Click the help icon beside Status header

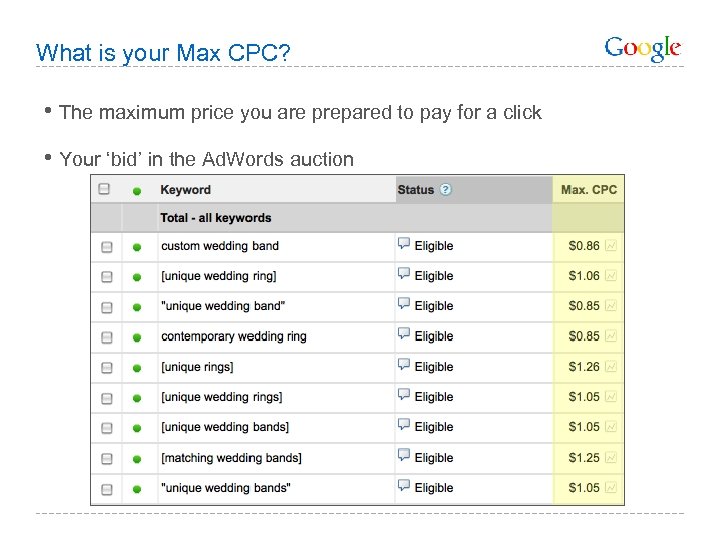[445, 190]
